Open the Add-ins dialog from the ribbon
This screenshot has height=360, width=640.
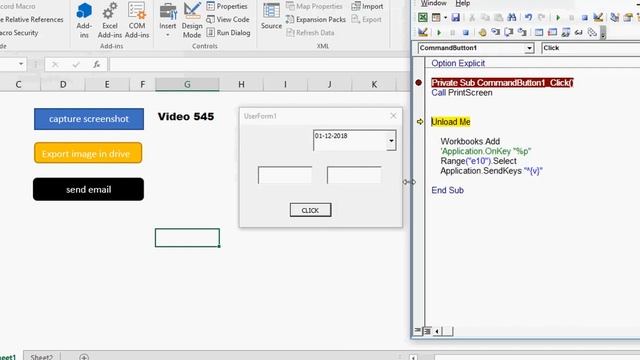pyautogui.click(x=84, y=20)
